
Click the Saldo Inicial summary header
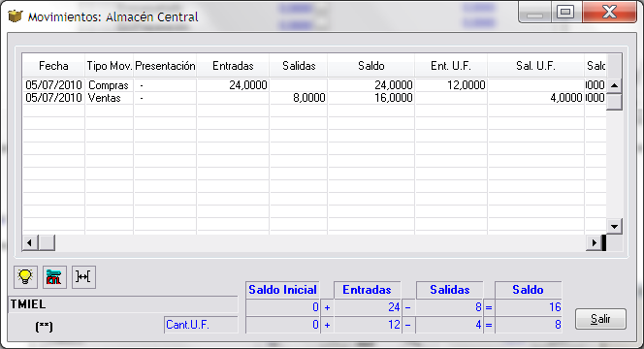click(x=282, y=290)
